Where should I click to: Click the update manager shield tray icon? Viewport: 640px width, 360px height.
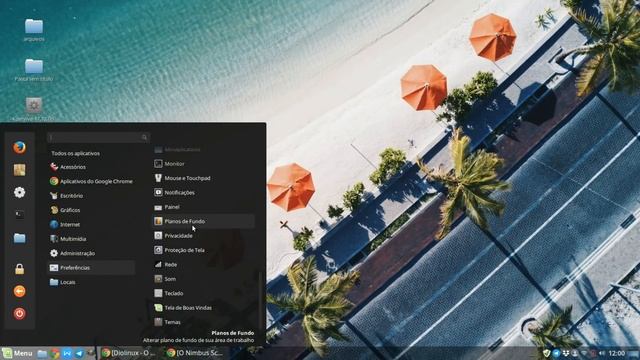pyautogui.click(x=547, y=353)
